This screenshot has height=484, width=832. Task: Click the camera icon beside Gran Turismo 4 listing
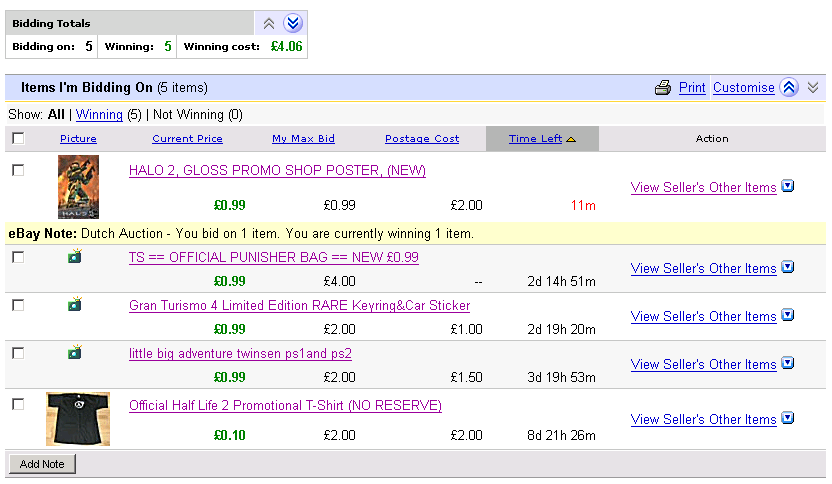click(74, 305)
